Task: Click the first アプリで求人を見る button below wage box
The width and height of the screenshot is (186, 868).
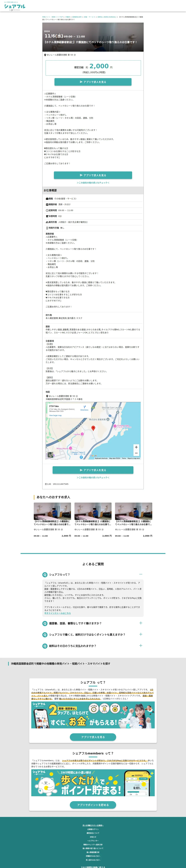Action: 93,82
